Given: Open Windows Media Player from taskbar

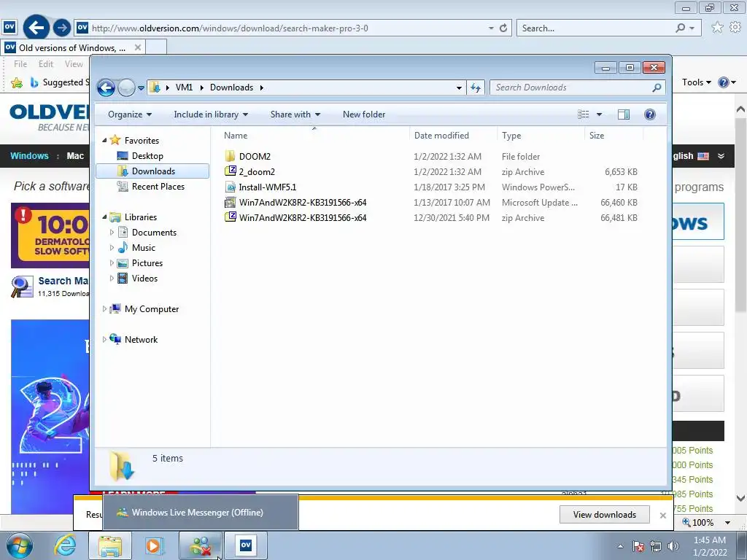Looking at the screenshot, I should 153,545.
